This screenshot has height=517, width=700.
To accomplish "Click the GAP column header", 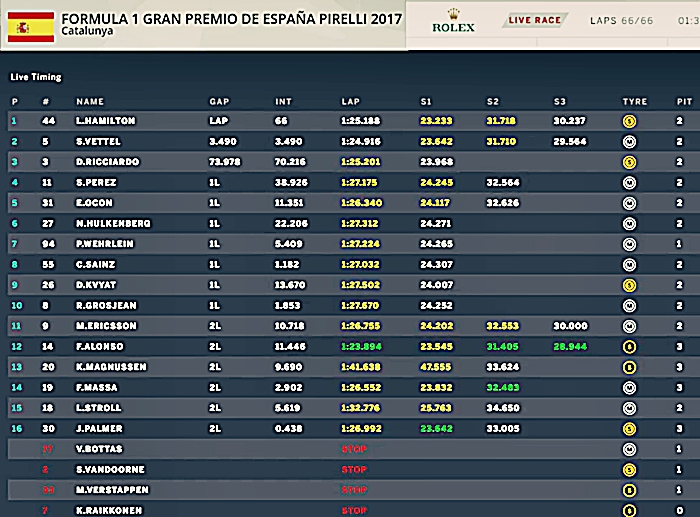I will click(x=219, y=102).
